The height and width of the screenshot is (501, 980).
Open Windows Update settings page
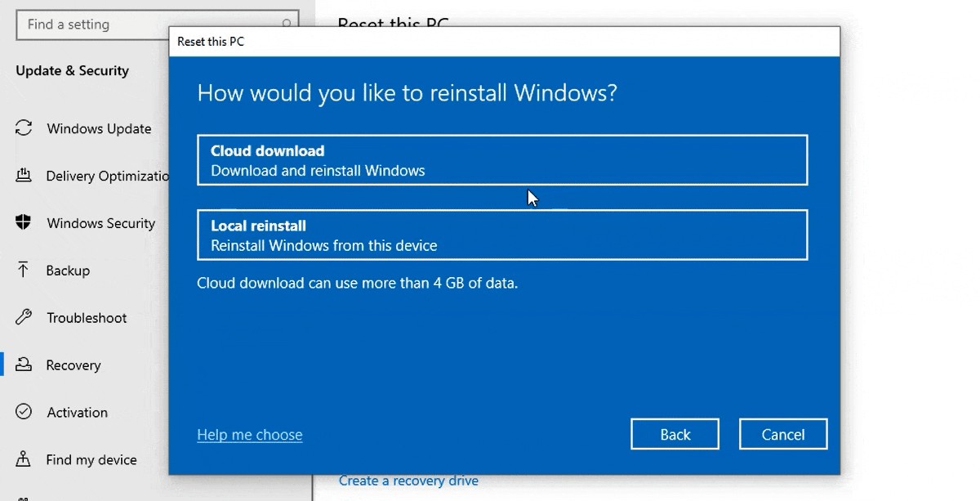click(x=99, y=128)
